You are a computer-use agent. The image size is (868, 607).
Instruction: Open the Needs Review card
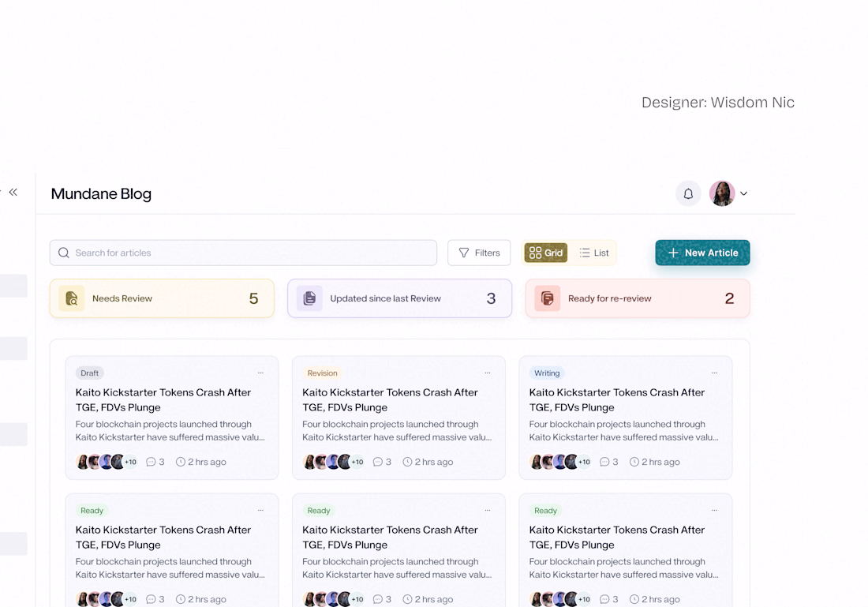[x=162, y=298]
